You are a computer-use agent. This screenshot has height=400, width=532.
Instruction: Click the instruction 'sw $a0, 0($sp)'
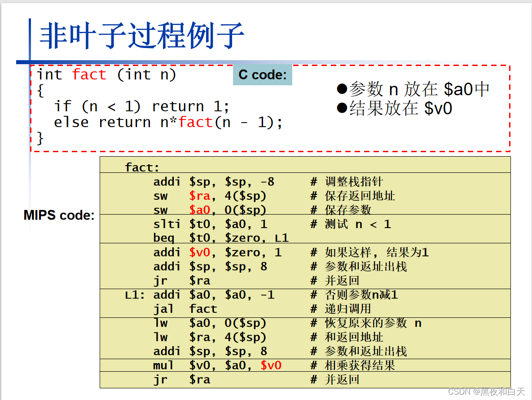pyautogui.click(x=210, y=210)
